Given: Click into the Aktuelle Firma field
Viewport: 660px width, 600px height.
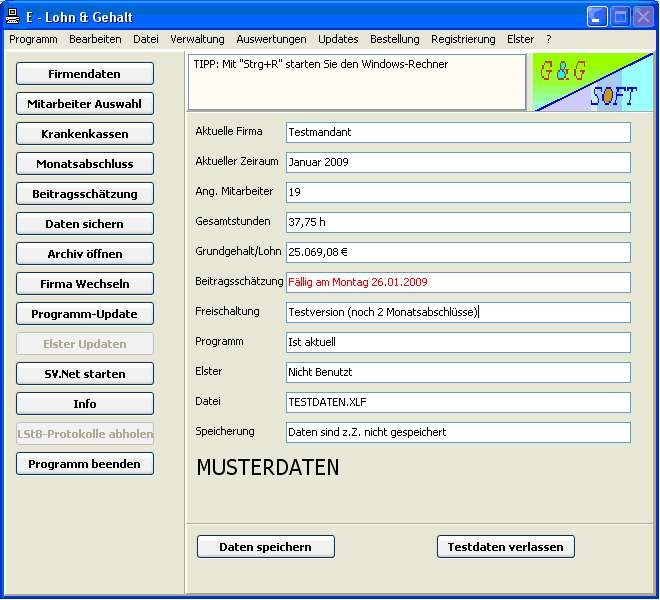Looking at the screenshot, I should (x=458, y=132).
